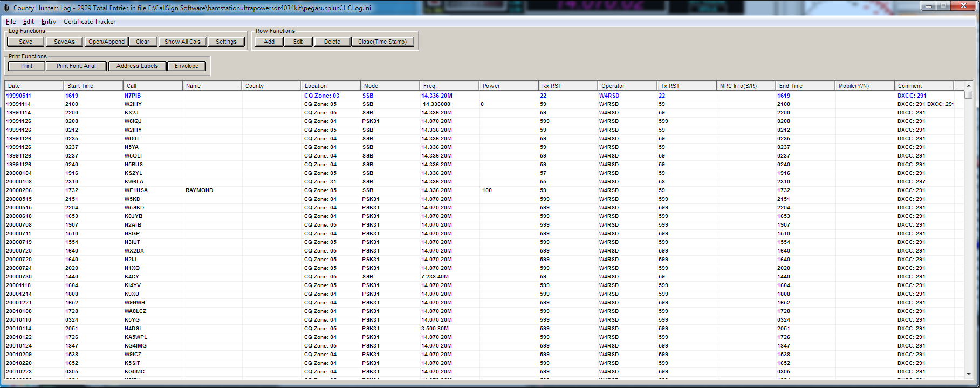This screenshot has height=388, width=980.
Task: Click the 7.238 40M frequency cell
Action: (x=435, y=277)
